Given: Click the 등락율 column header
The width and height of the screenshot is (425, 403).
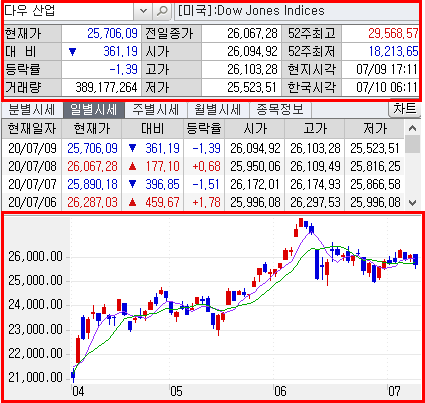Looking at the screenshot, I should tap(204, 128).
